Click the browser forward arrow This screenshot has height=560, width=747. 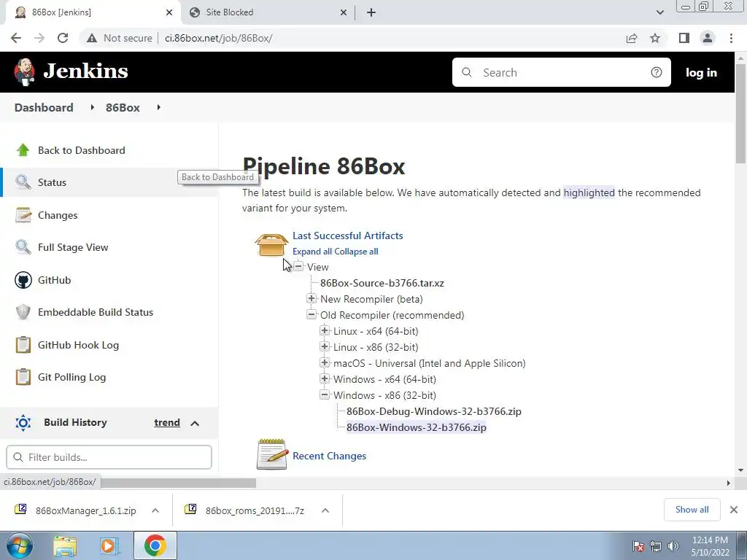click(39, 38)
